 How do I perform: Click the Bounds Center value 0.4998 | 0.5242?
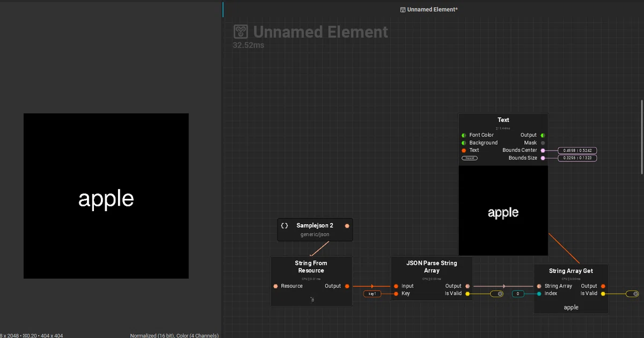point(577,150)
